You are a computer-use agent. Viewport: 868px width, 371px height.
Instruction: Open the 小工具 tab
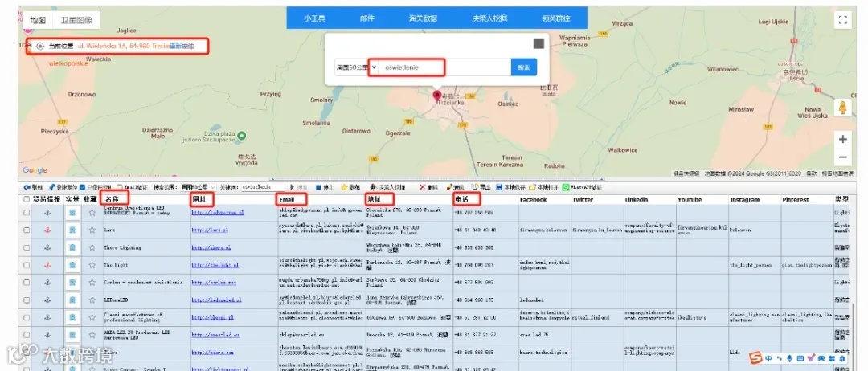pos(314,18)
